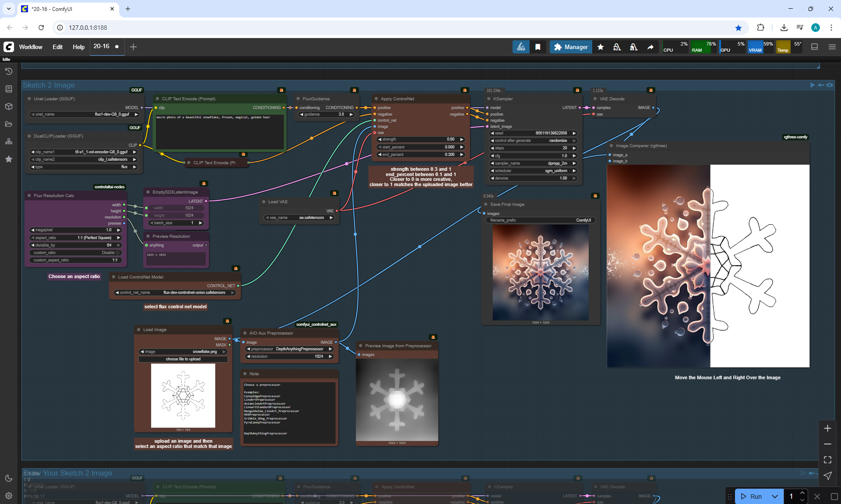
Task: Increase the batch count stepper
Action: click(x=802, y=493)
